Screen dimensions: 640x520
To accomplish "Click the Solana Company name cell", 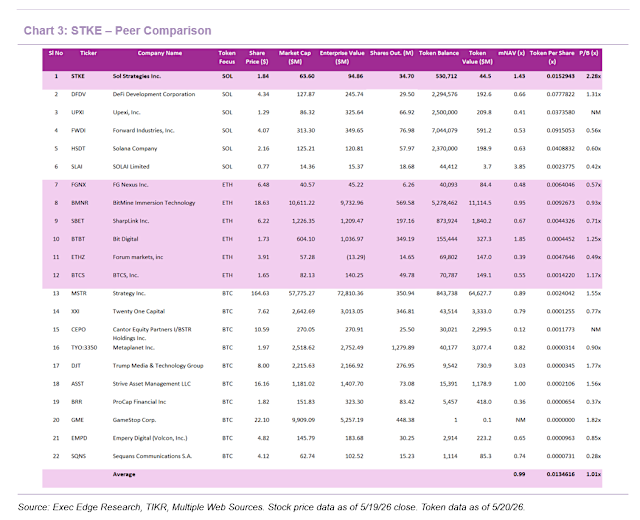I will (x=135, y=149).
